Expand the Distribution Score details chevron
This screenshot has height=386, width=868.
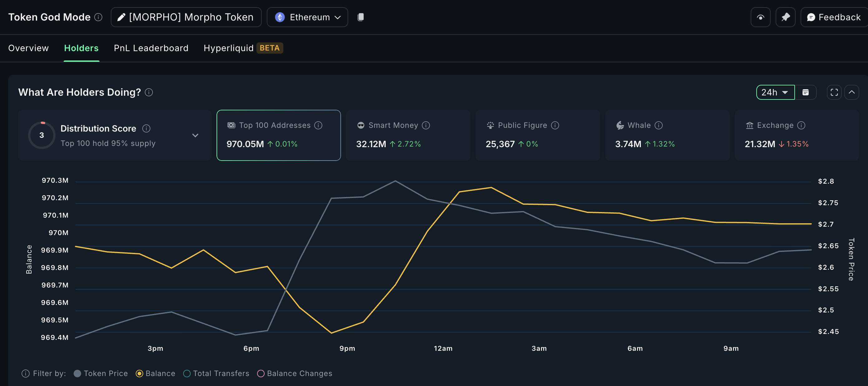point(195,135)
